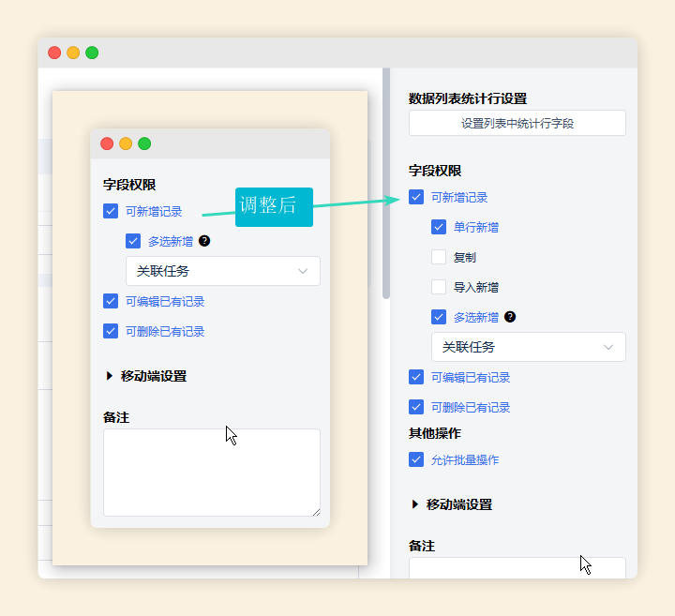The width and height of the screenshot is (675, 616).
Task: Open 关联任务 dropdown in small inner window
Action: tap(223, 271)
